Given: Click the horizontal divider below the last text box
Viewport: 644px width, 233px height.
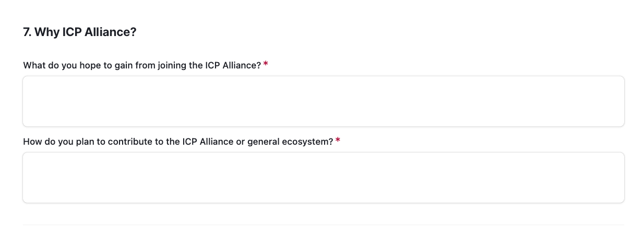Looking at the screenshot, I should 323,225.
